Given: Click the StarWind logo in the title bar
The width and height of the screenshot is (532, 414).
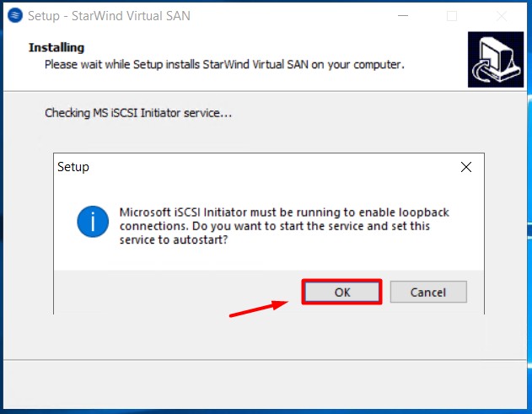Looking at the screenshot, I should point(14,15).
